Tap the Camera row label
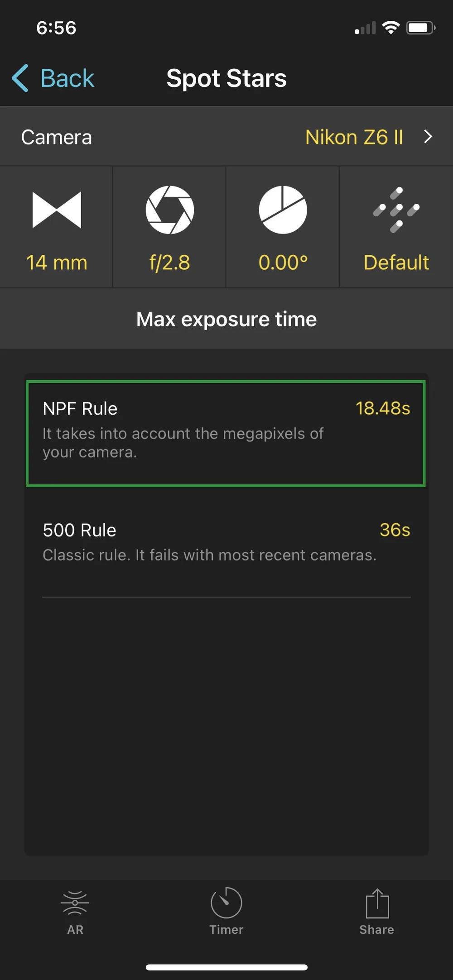 [x=57, y=137]
